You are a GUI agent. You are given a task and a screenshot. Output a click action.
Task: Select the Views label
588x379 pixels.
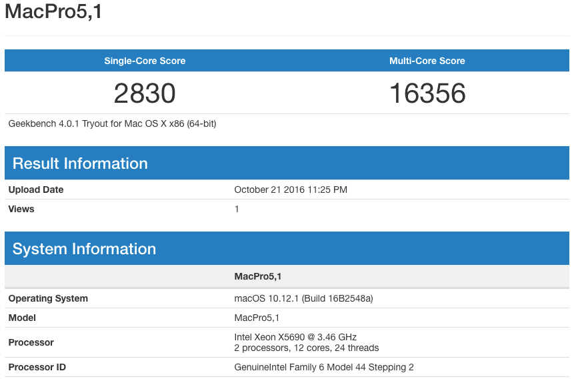tap(21, 209)
